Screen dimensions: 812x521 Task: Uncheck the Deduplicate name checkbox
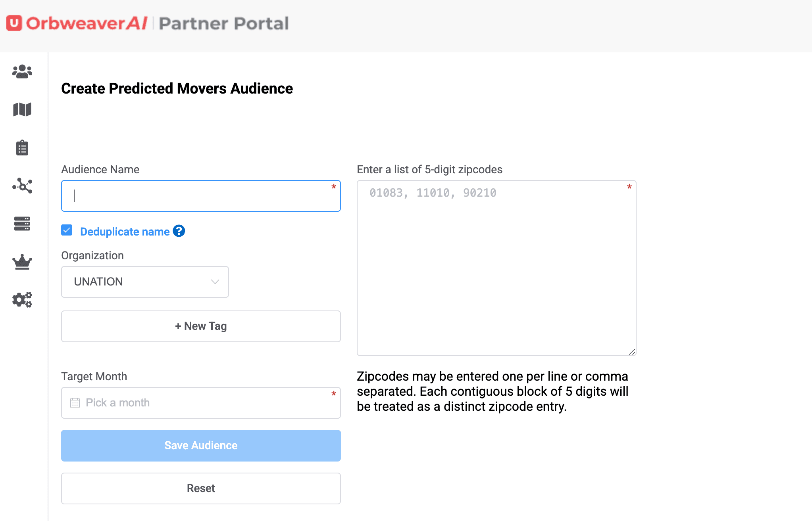[67, 230]
